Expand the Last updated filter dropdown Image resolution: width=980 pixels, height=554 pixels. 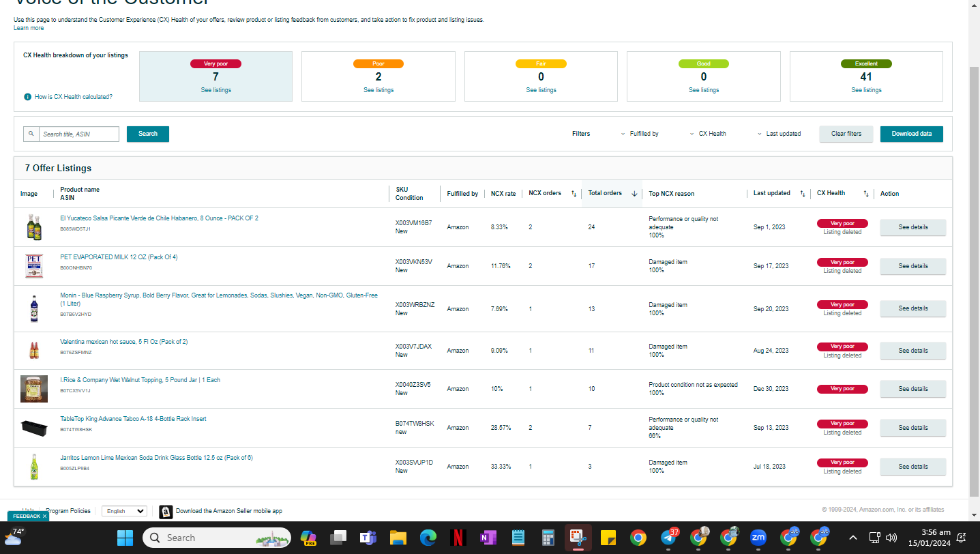coord(779,134)
